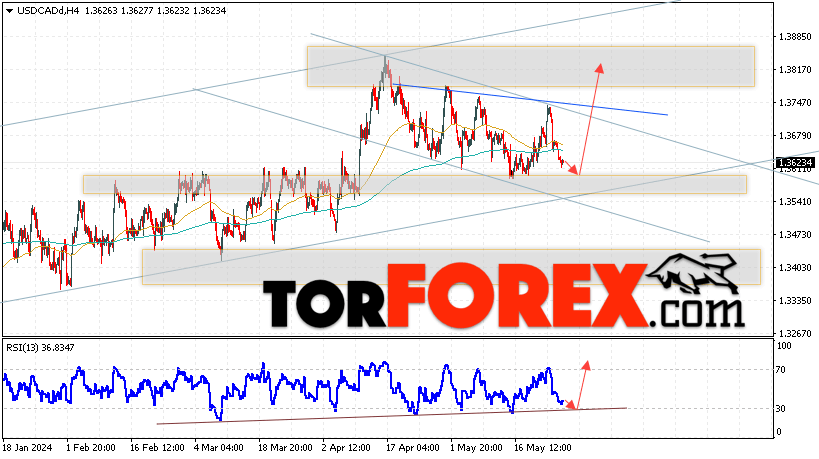Click price axis label 1.37470

pyautogui.click(x=795, y=103)
